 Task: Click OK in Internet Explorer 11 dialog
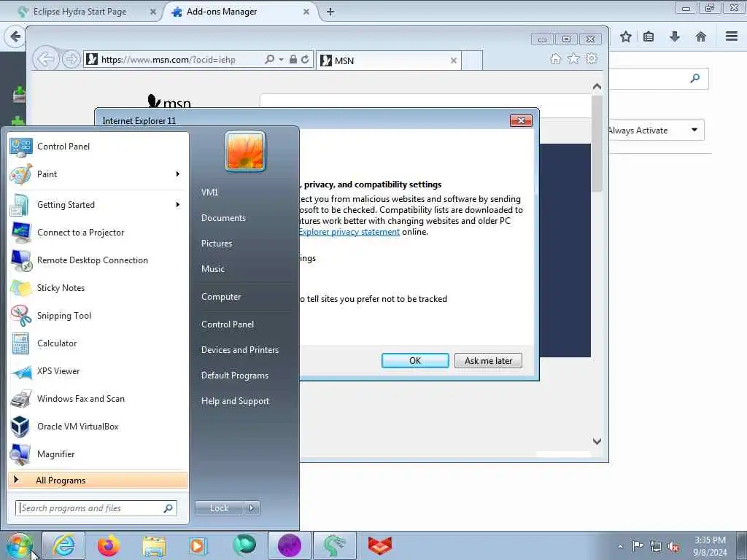(x=415, y=361)
